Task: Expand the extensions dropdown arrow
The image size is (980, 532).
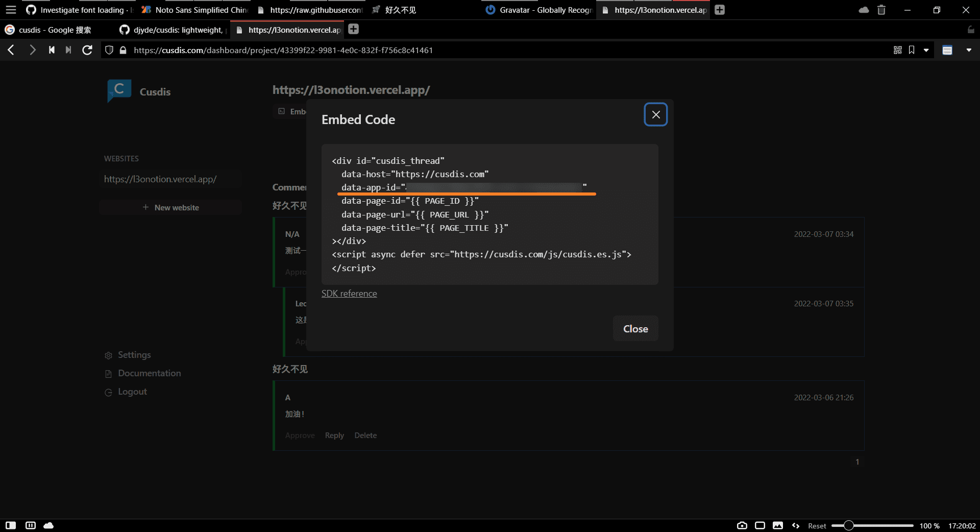Action: [x=969, y=50]
